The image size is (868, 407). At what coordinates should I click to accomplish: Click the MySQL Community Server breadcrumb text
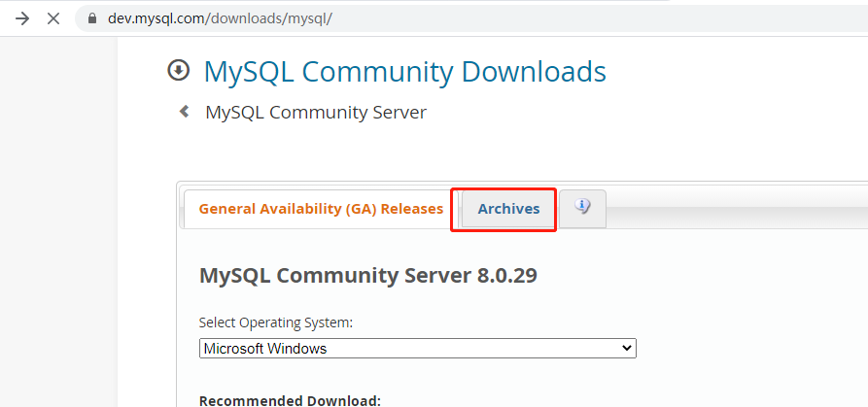[x=316, y=113]
